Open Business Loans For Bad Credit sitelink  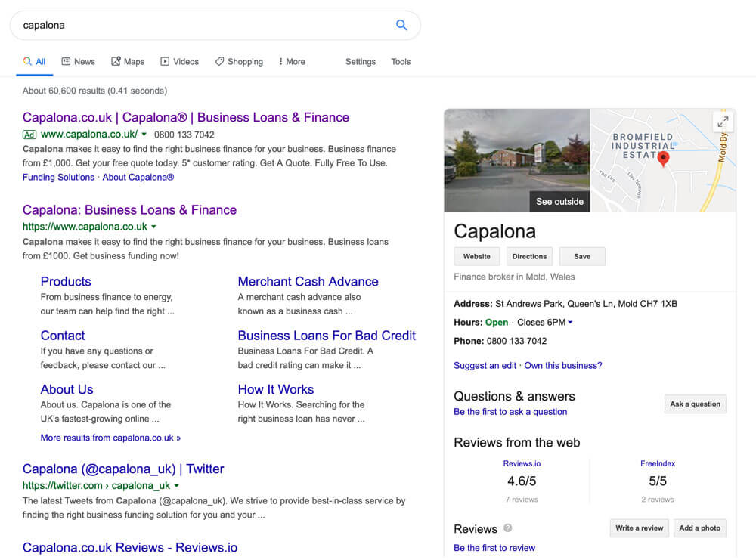pos(327,336)
